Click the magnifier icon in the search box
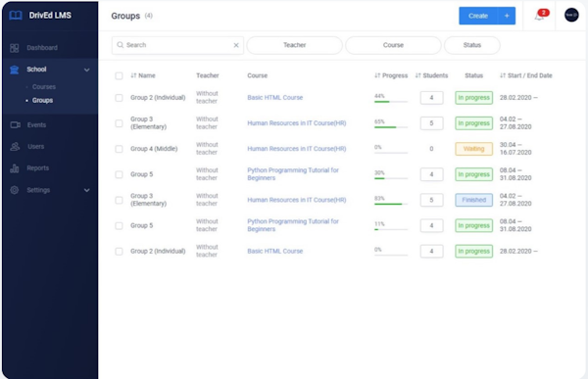 [x=120, y=45]
